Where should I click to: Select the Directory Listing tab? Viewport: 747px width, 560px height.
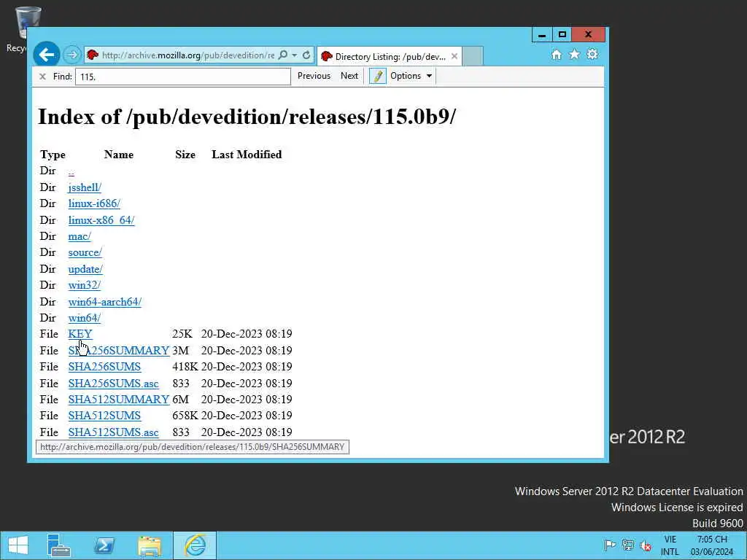pyautogui.click(x=390, y=57)
